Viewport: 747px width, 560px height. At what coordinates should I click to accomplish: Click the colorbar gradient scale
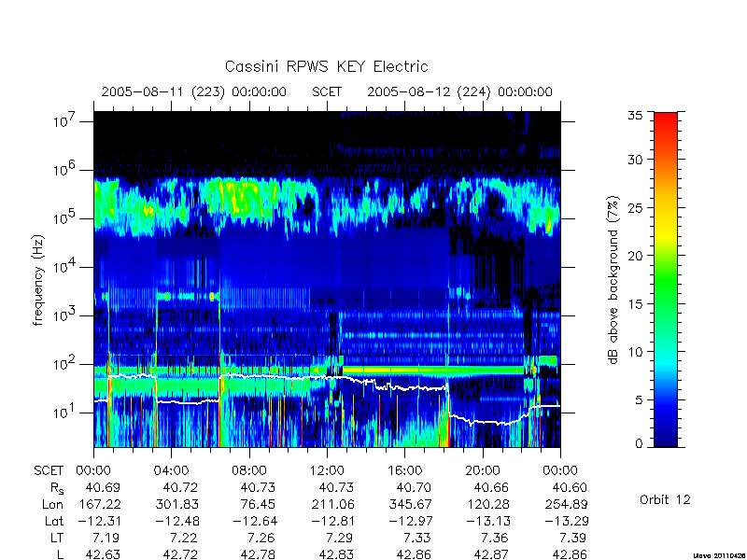(x=666, y=279)
